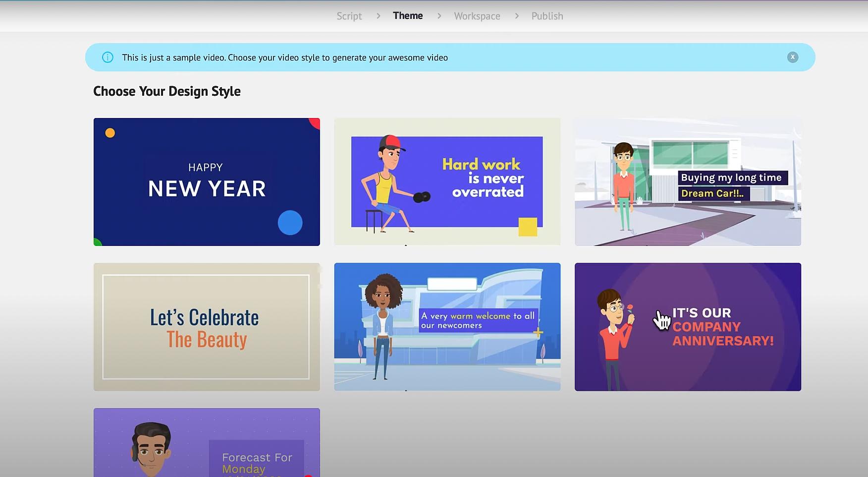868x477 pixels.
Task: Choose the Happy New Year design style
Action: [x=207, y=181]
